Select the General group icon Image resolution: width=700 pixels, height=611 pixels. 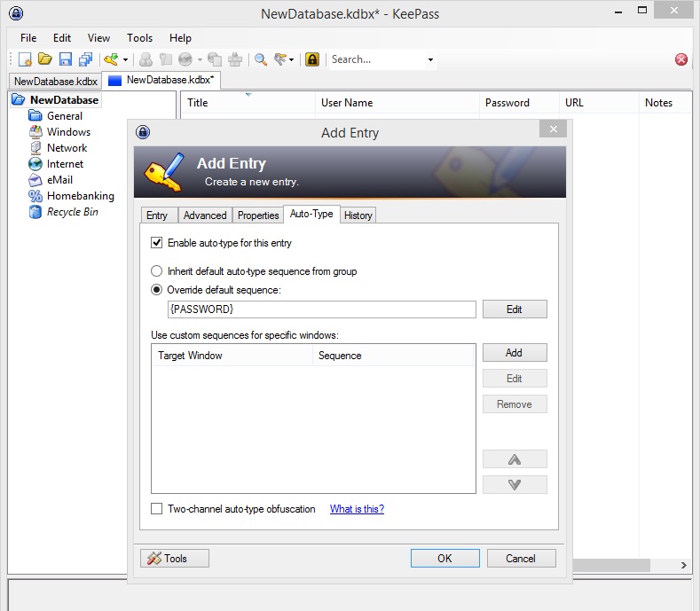(x=35, y=115)
